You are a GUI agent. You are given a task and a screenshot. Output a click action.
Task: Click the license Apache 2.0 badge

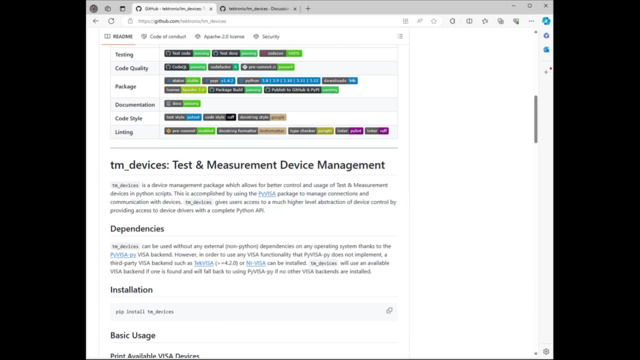click(185, 89)
